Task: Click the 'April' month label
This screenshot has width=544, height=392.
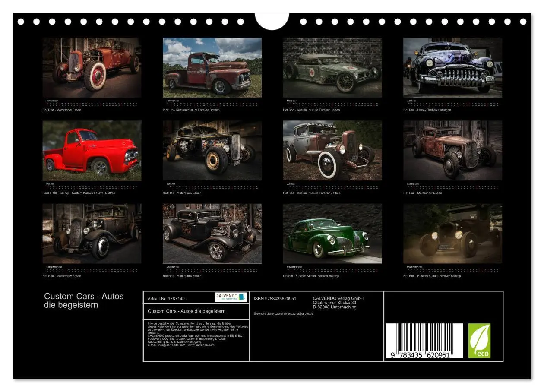Action: (410, 101)
